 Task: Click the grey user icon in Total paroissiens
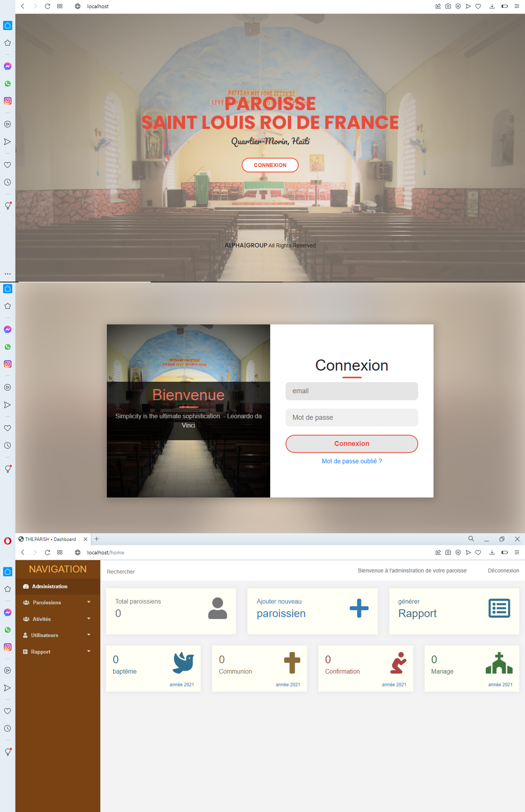[x=217, y=608]
